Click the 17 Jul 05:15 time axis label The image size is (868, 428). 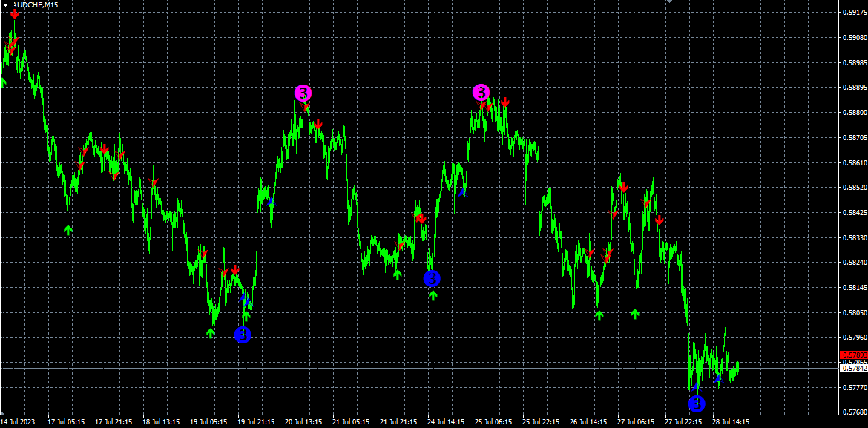(66, 422)
